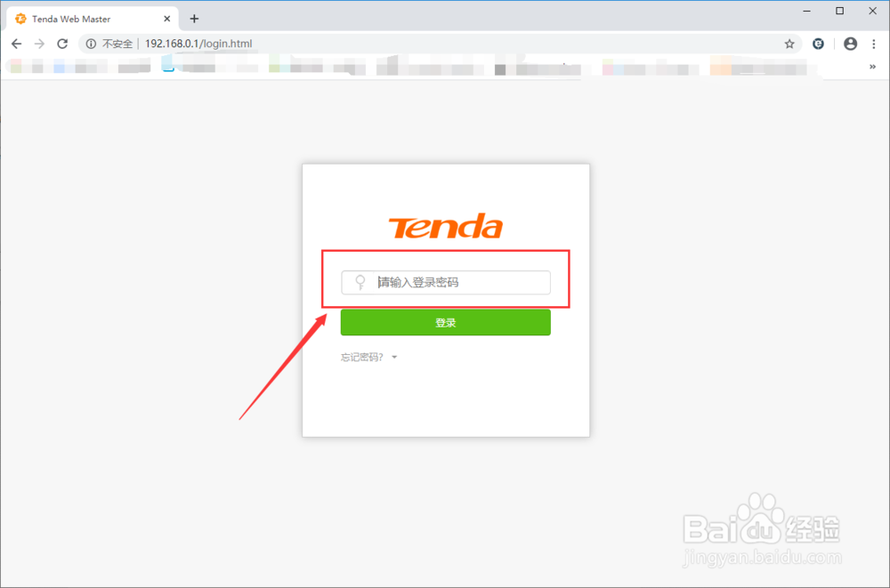Go back using the browser back arrow
This screenshot has width=890, height=588.
coord(16,44)
